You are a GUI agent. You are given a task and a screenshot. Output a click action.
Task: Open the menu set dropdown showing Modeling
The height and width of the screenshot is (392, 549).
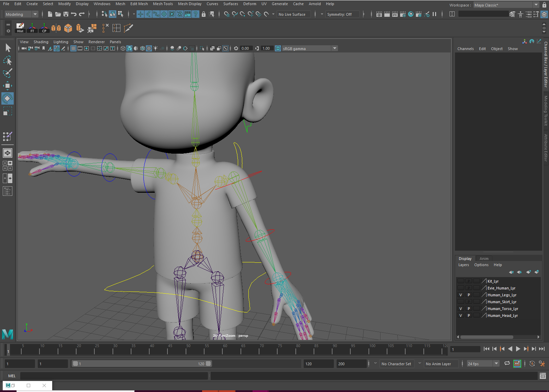(x=35, y=14)
